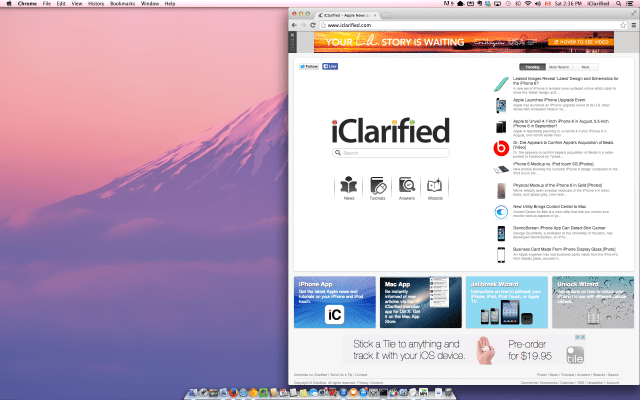Close the top banner ad with the X

292,36
